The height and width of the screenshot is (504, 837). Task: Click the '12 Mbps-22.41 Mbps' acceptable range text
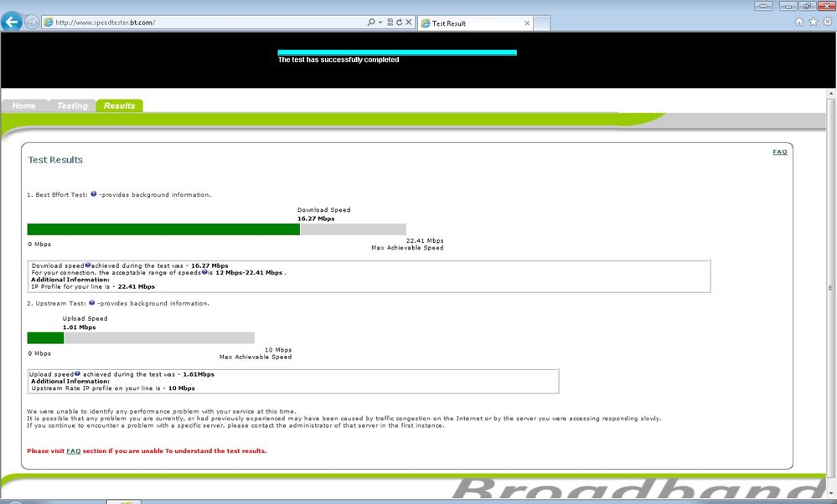[249, 273]
